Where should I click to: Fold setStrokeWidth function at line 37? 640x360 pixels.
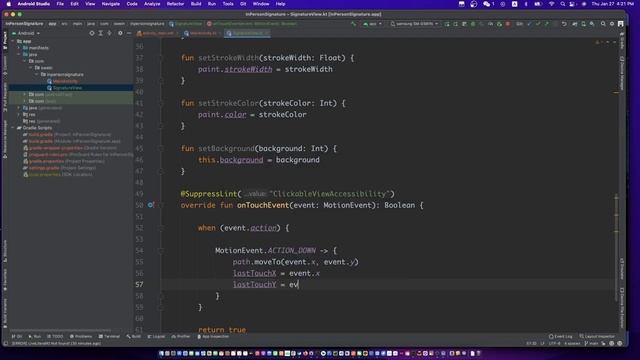[x=161, y=58]
